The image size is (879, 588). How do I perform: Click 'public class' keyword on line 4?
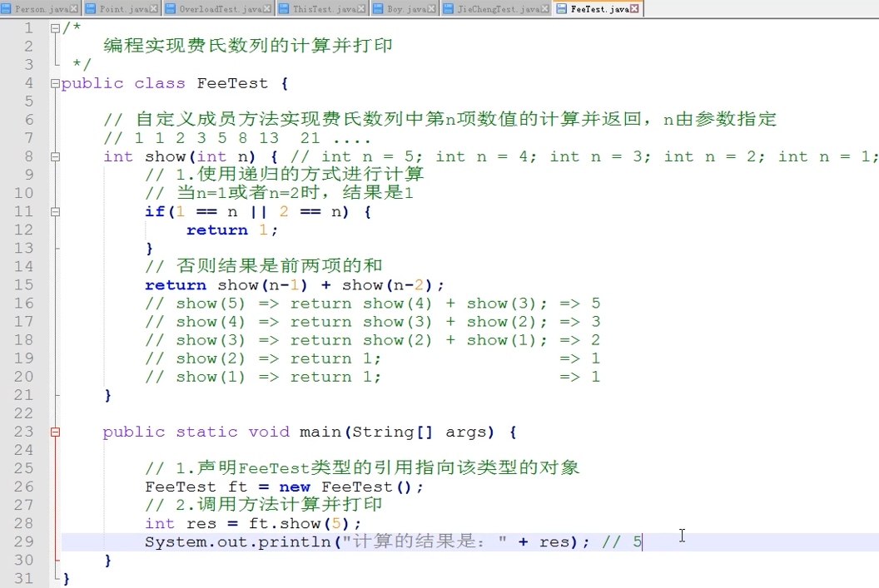[122, 83]
